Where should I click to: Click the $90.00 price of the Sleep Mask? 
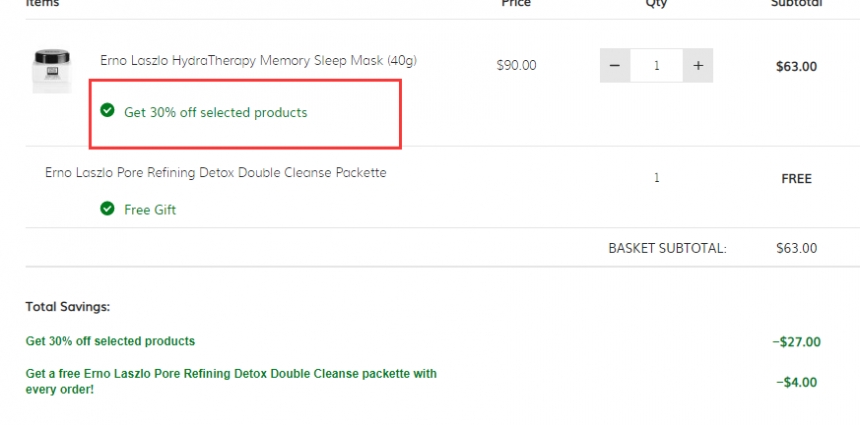[x=516, y=66]
